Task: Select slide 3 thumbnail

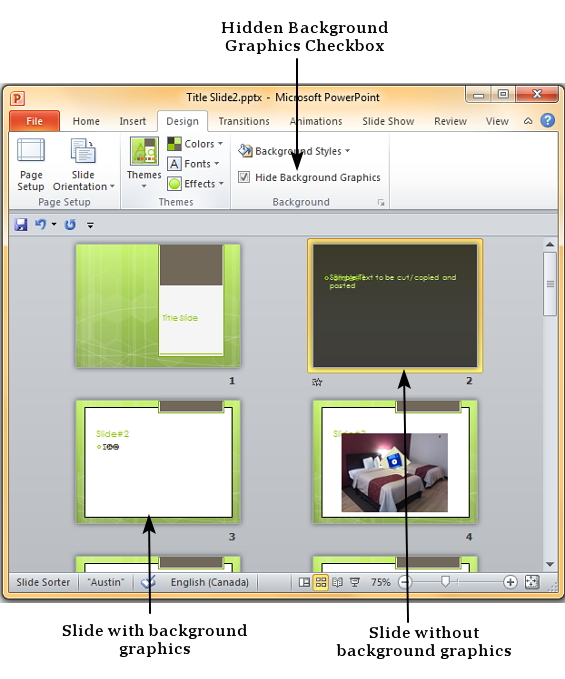Action: pos(158,462)
